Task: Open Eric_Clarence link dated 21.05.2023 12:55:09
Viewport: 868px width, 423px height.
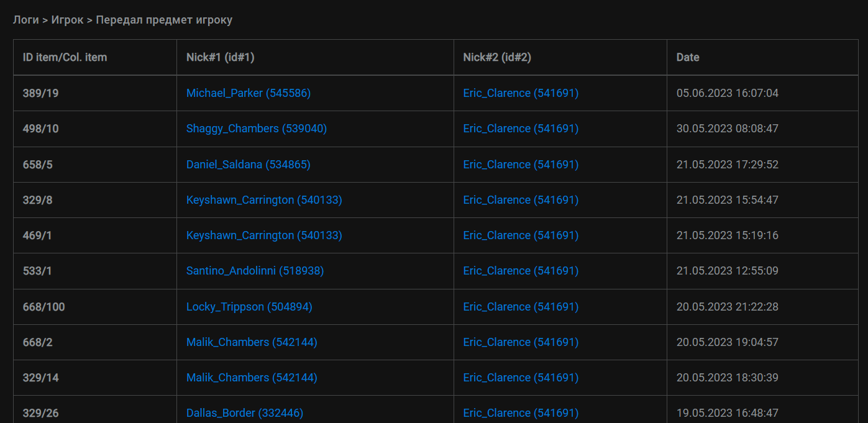Action: (x=521, y=271)
